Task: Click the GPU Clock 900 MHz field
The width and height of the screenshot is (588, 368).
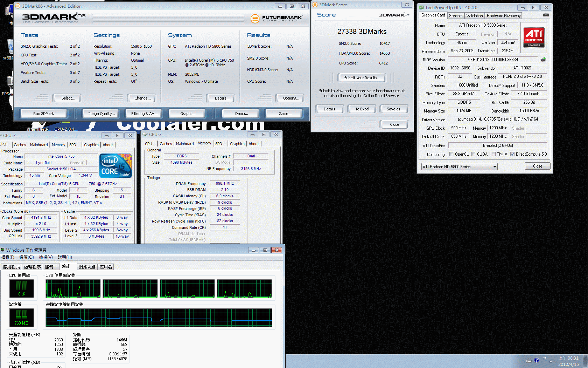Action: point(458,128)
